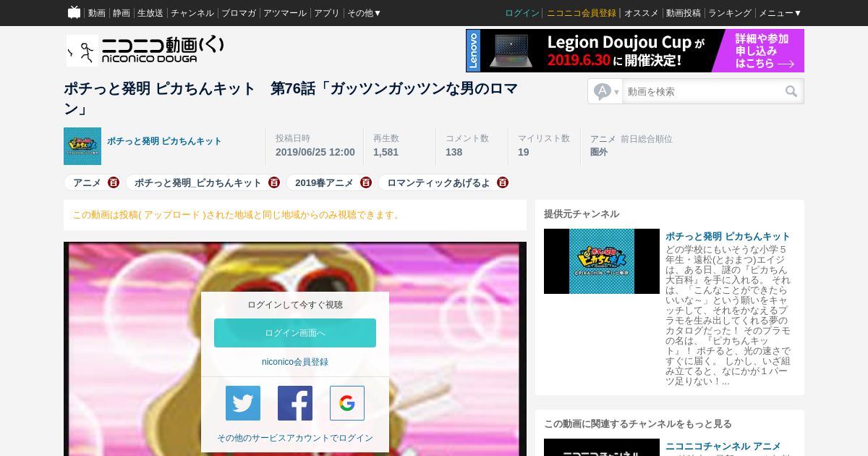Open ランキング in top bar
Viewport: 868px width, 456px height.
pyautogui.click(x=730, y=13)
